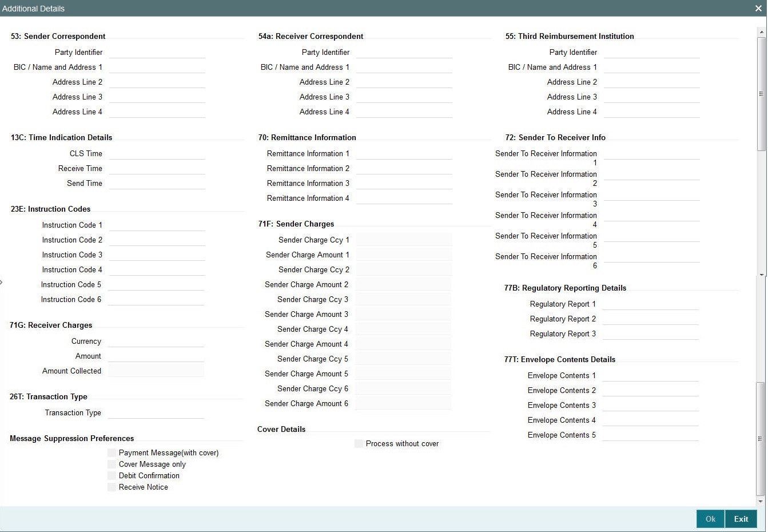Focus Envelope Contents 1 field
The width and height of the screenshot is (768, 532).
click(x=651, y=375)
